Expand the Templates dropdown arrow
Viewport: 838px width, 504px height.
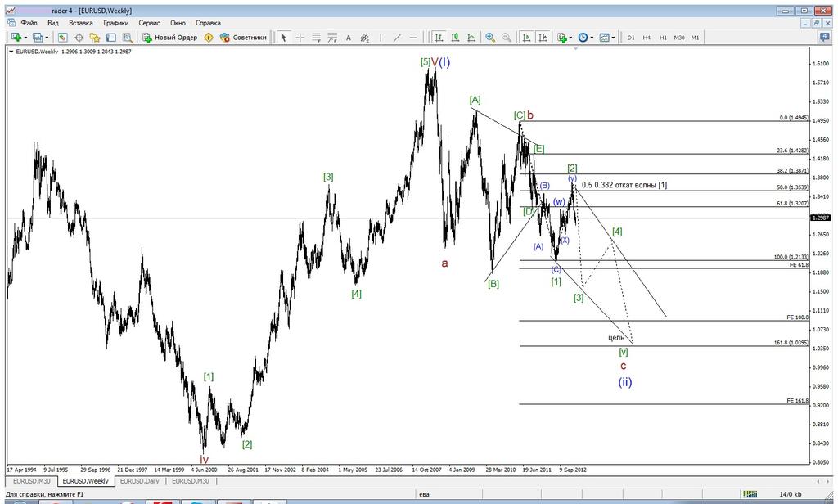pos(613,38)
